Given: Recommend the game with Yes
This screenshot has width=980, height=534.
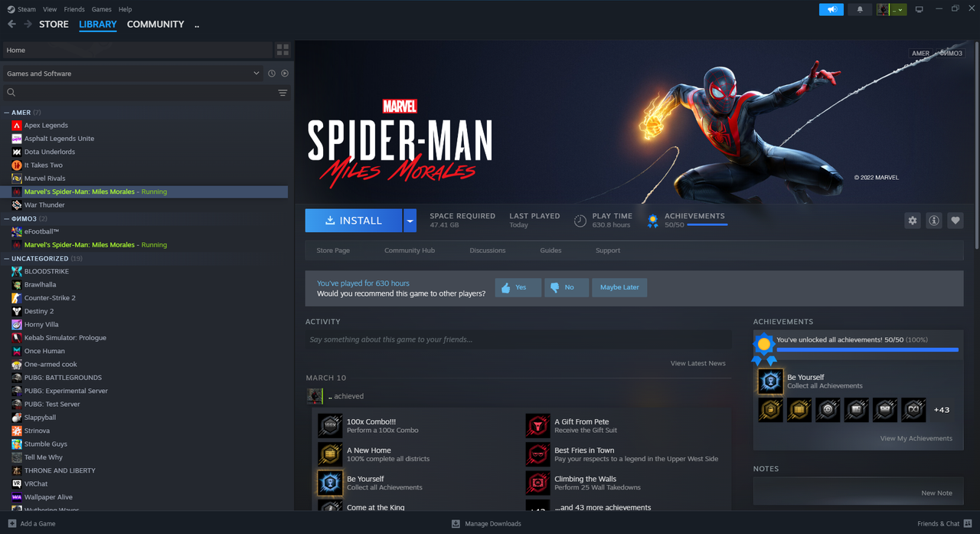Looking at the screenshot, I should point(518,287).
